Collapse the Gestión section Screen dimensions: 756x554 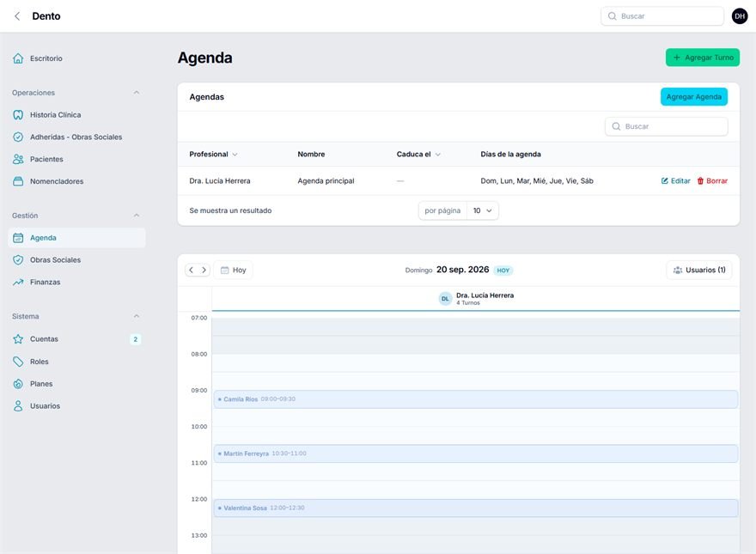pos(137,216)
